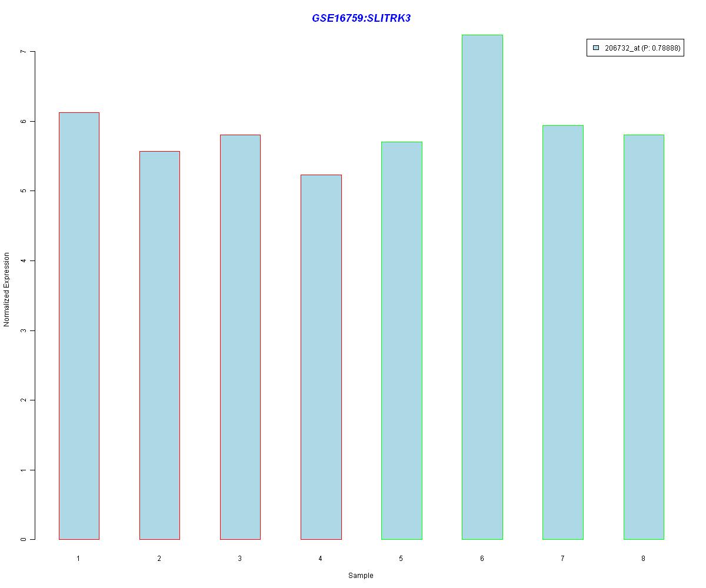The height and width of the screenshot is (588, 706).
Task: Click x-axis label 8
Action: [x=643, y=558]
